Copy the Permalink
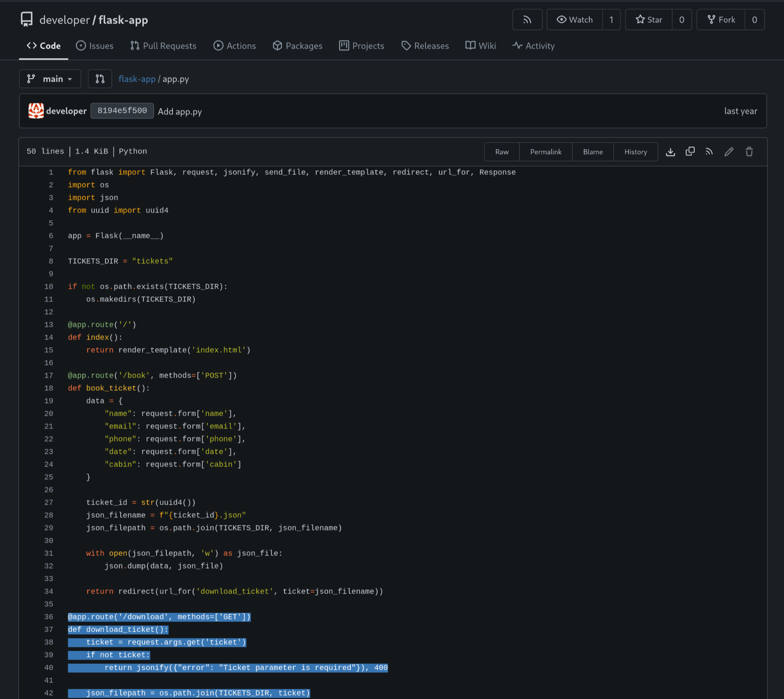This screenshot has height=699, width=784. click(x=546, y=152)
